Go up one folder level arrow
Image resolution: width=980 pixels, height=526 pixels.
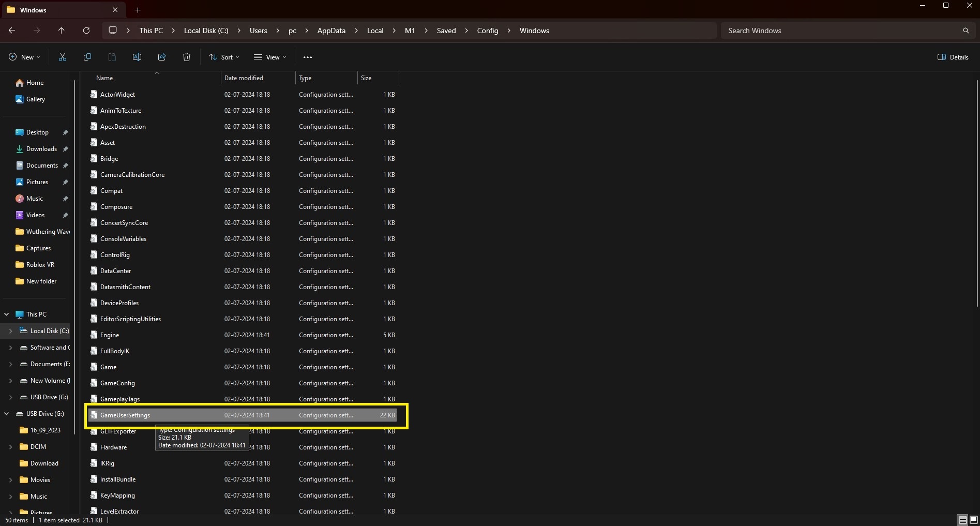pyautogui.click(x=62, y=31)
